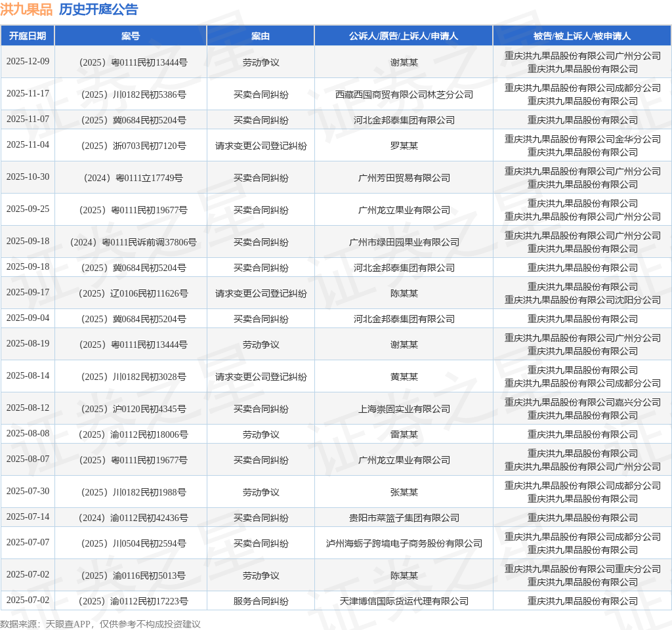Click case number (2025)渝0116民初5013号
672x630 pixels.
point(133,576)
